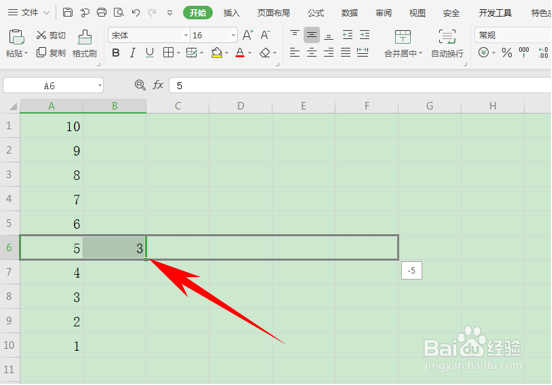Click the 剪切 cut button
This screenshot has height=385, width=552.
(51, 35)
